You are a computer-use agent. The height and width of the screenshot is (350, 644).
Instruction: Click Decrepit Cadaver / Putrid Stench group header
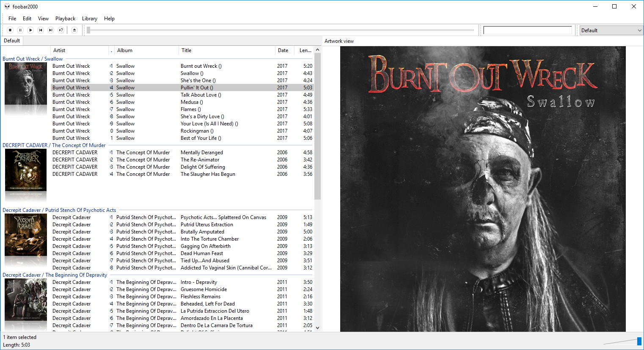coord(59,210)
